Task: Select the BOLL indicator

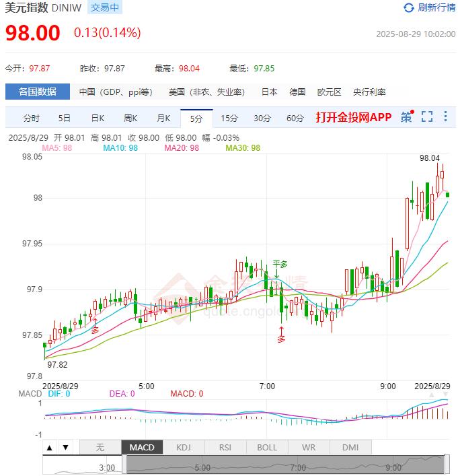Action: click(266, 447)
